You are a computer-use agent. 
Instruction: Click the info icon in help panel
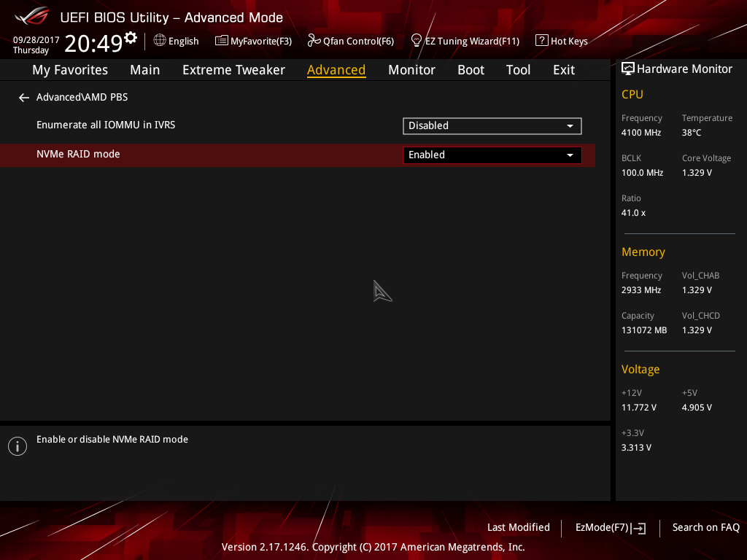pos(18,446)
